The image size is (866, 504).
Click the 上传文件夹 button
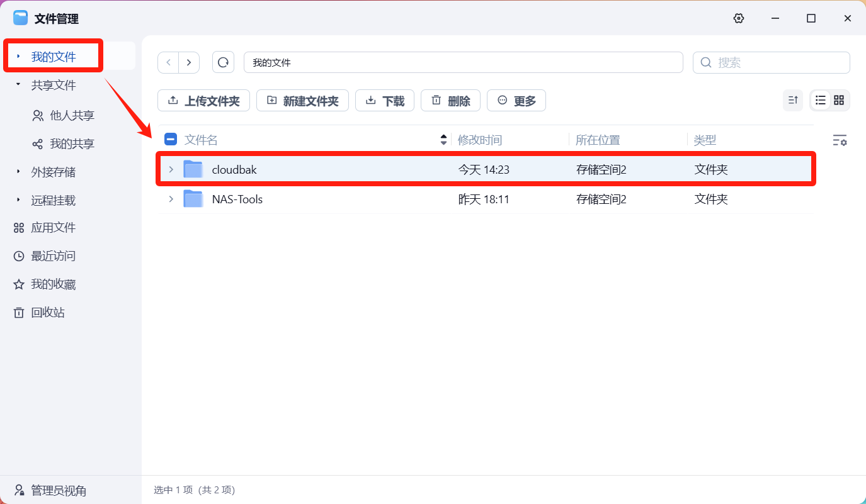[203, 101]
